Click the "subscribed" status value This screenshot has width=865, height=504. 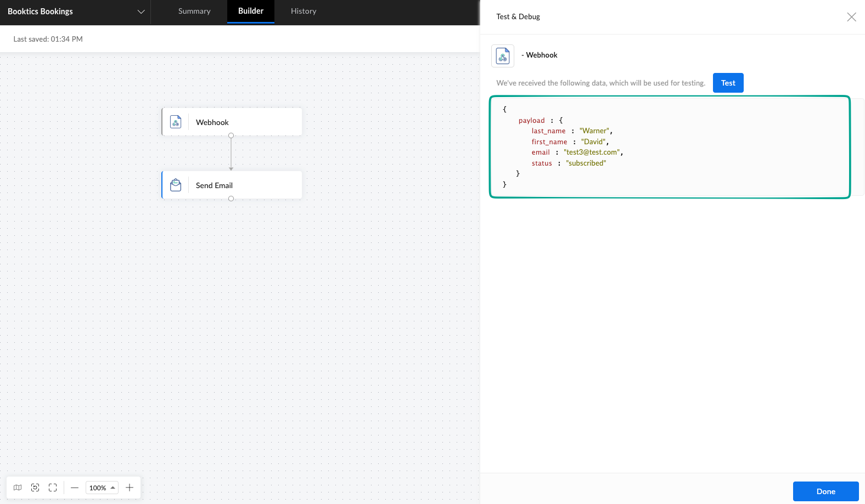pos(586,163)
